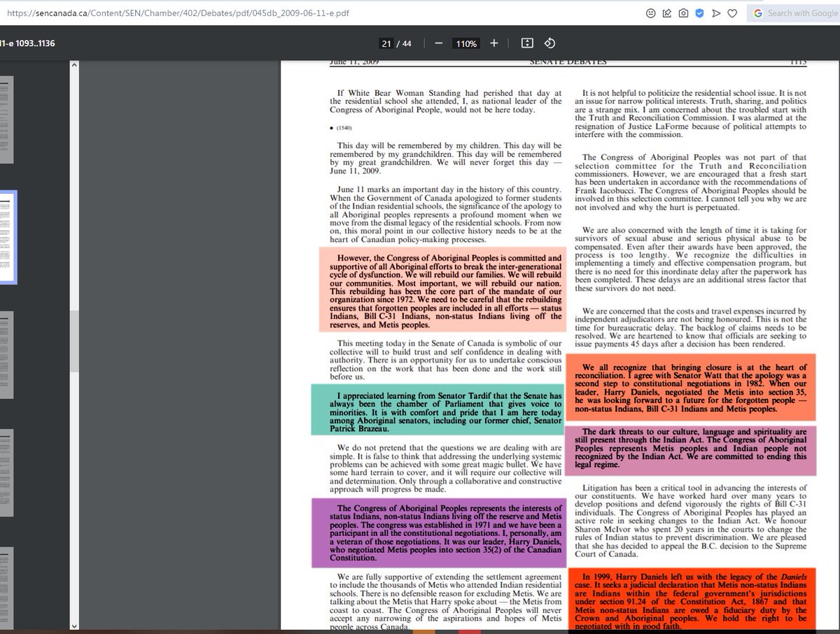Click the 'SENATE DEBATES' page header

tap(567, 62)
